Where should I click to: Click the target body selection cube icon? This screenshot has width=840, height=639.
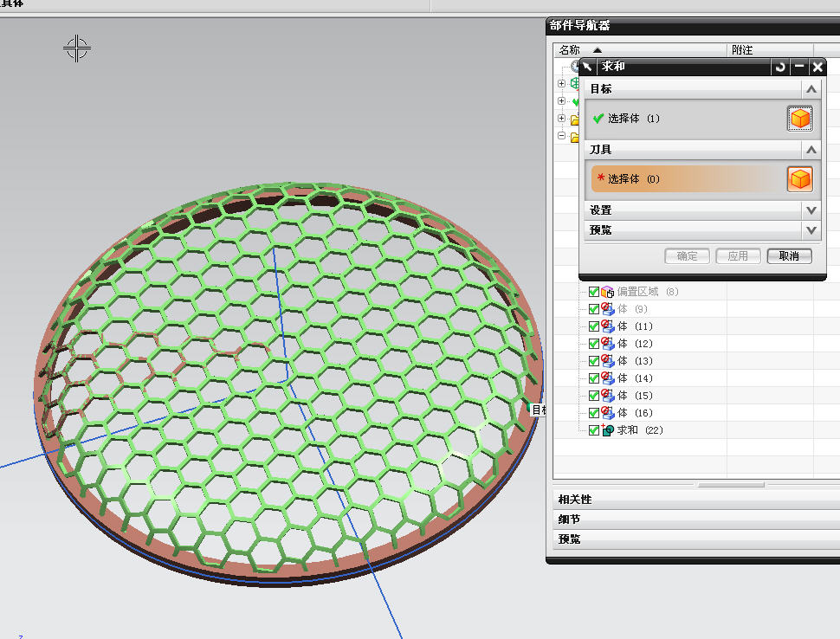(800, 119)
